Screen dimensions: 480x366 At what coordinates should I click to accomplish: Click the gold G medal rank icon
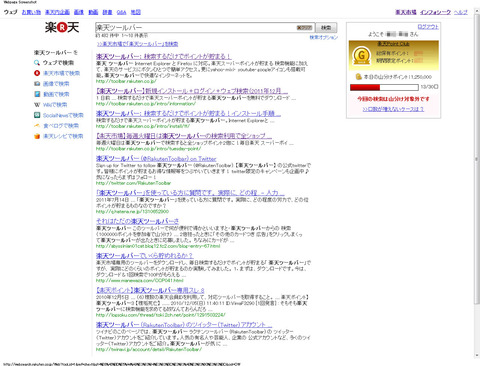click(x=361, y=56)
